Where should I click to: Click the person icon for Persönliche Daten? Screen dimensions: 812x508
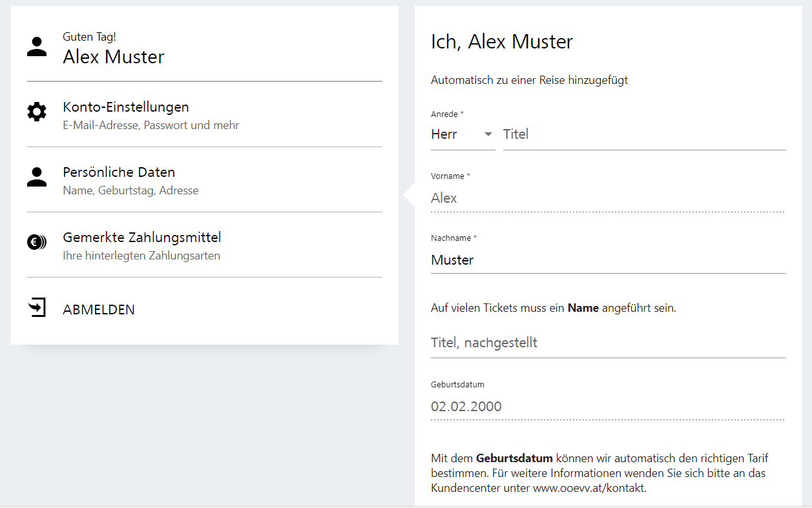[37, 178]
